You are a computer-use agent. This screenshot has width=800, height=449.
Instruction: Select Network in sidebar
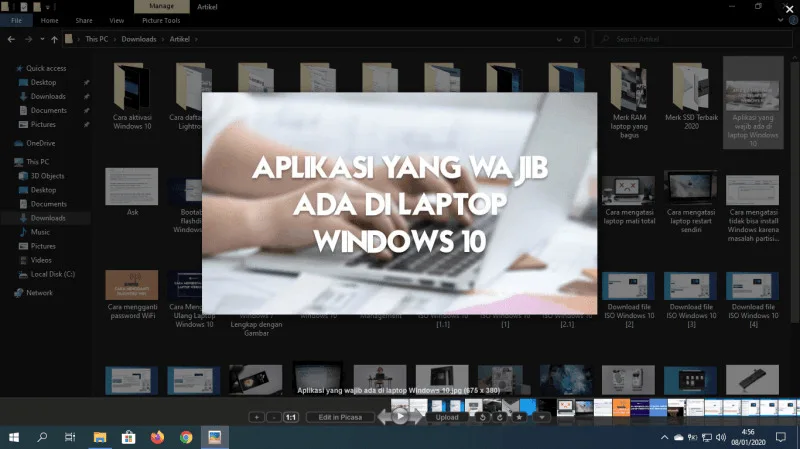pyautogui.click(x=39, y=293)
